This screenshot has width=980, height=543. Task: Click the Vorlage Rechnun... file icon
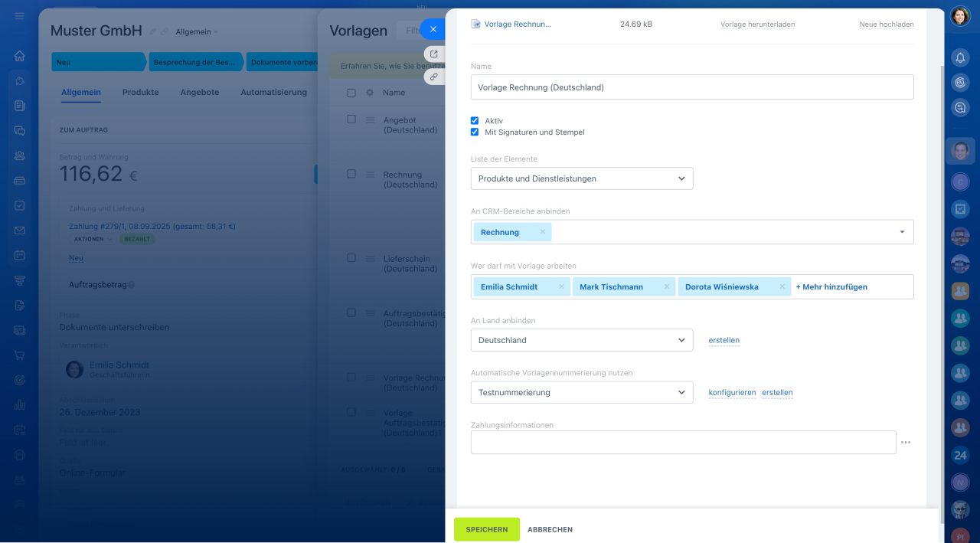click(476, 25)
